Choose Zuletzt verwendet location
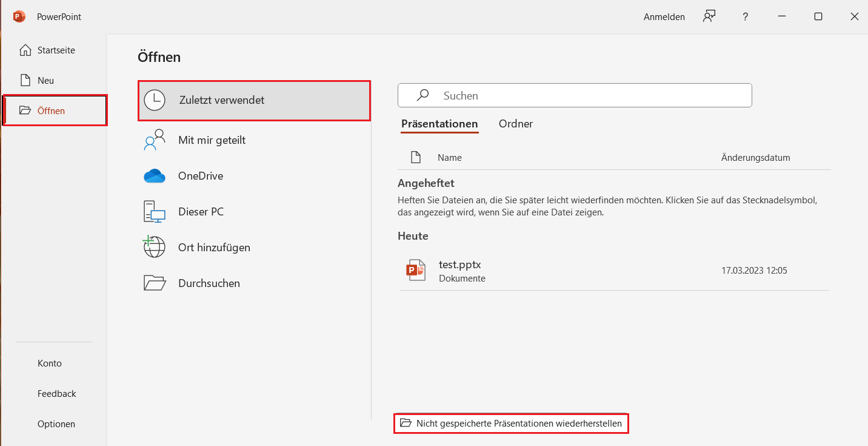 point(254,100)
